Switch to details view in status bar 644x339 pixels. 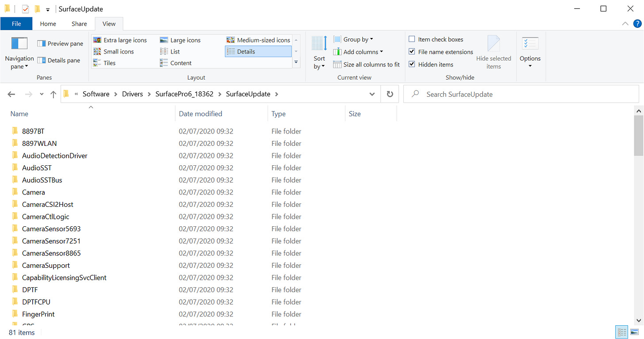622,332
